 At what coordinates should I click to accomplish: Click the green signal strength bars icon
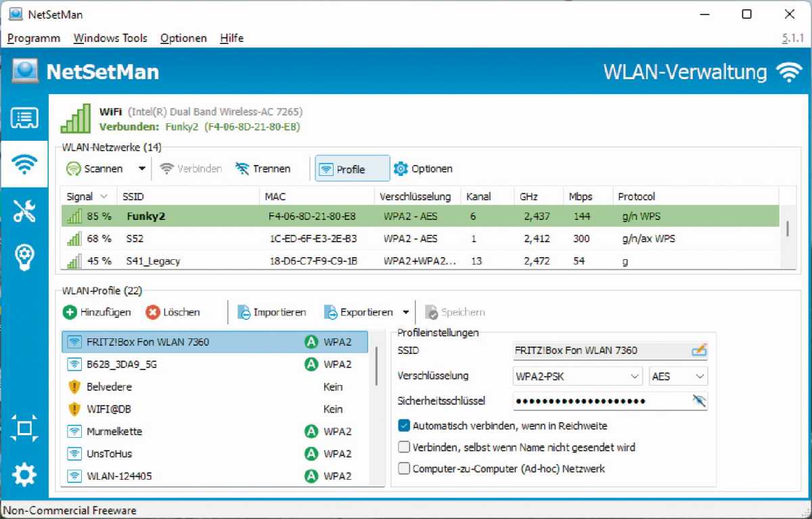(75, 118)
